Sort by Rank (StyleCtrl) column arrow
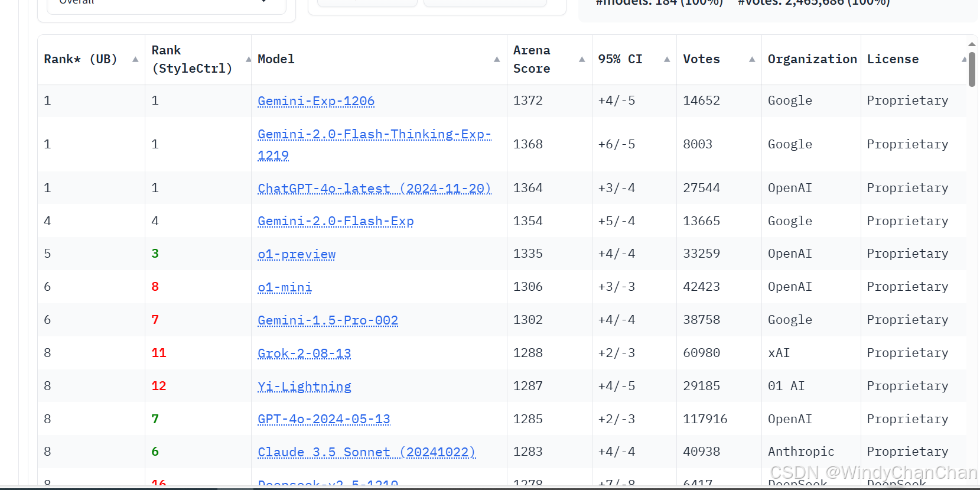 pyautogui.click(x=249, y=60)
